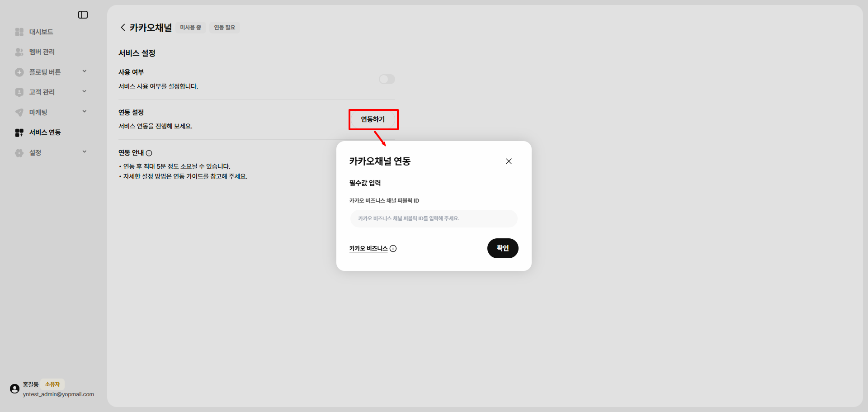Click the 설정 gear icon
This screenshot has height=412, width=868.
coord(19,153)
